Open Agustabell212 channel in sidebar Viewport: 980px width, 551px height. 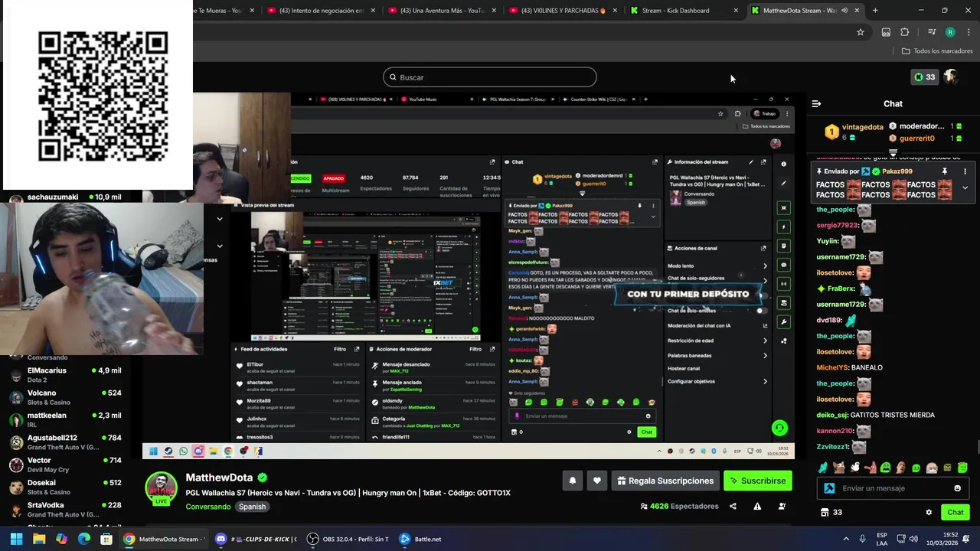click(65, 442)
